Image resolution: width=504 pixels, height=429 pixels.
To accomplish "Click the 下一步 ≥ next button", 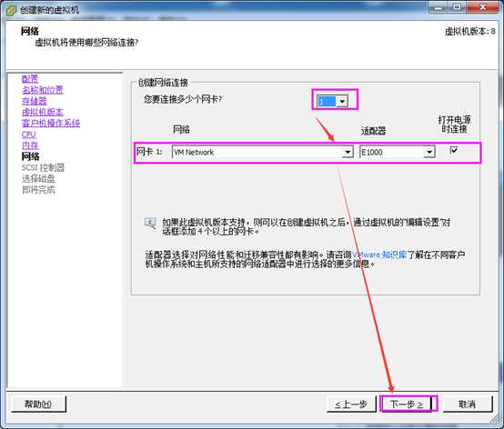I will (x=407, y=404).
